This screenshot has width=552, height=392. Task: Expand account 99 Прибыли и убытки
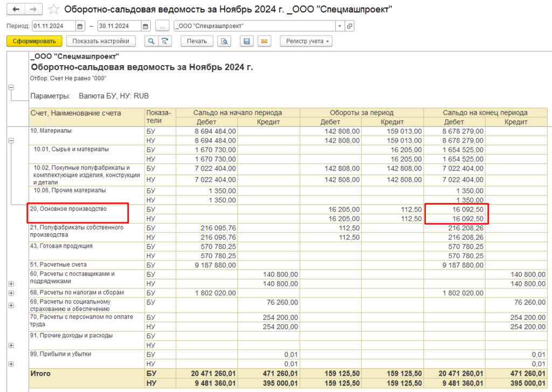11,364
